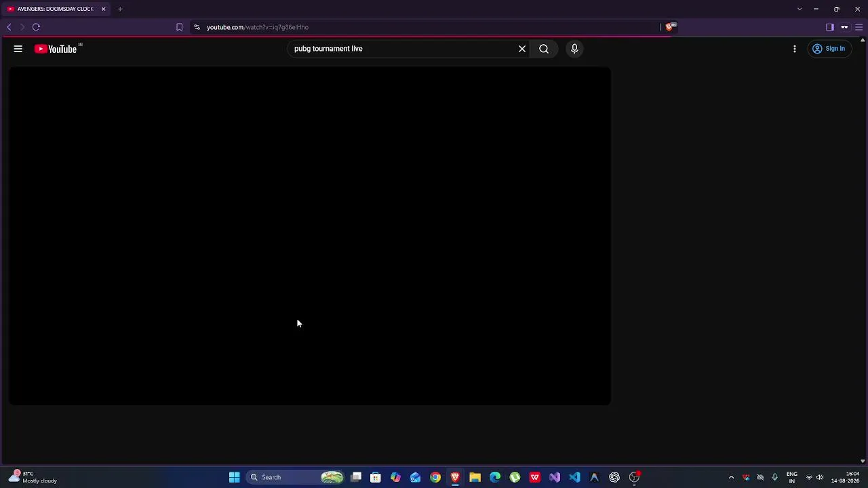The image size is (868, 488).
Task: Reload the page in Brave
Action: pyautogui.click(x=36, y=27)
